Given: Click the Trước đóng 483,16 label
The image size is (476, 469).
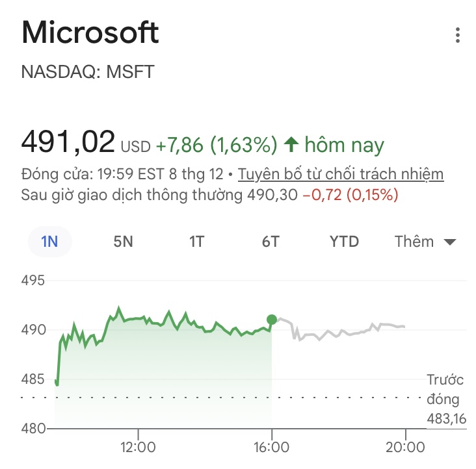Looking at the screenshot, I should click(446, 399).
